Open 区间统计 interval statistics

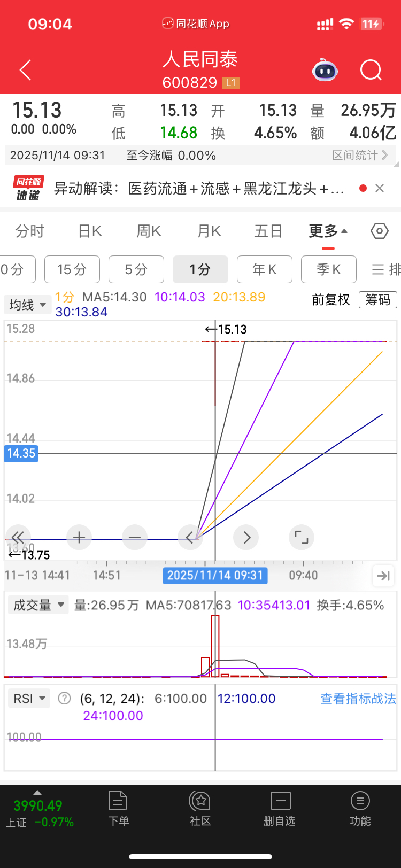click(x=360, y=155)
